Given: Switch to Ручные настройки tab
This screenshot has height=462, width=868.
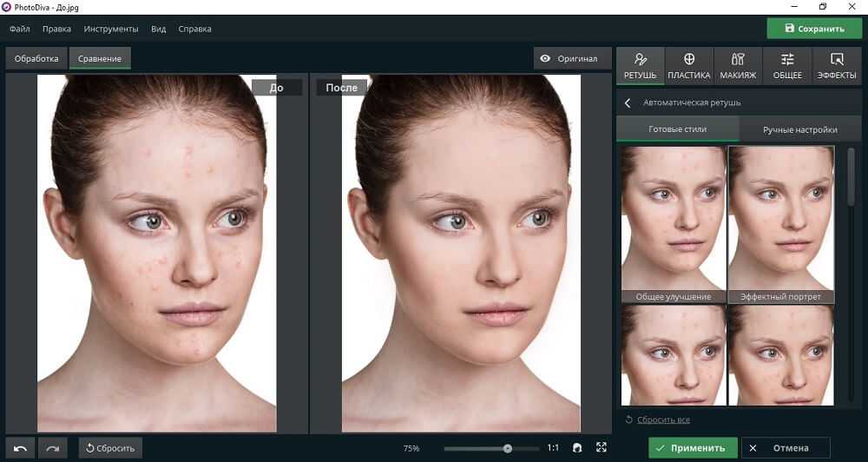Looking at the screenshot, I should click(799, 129).
